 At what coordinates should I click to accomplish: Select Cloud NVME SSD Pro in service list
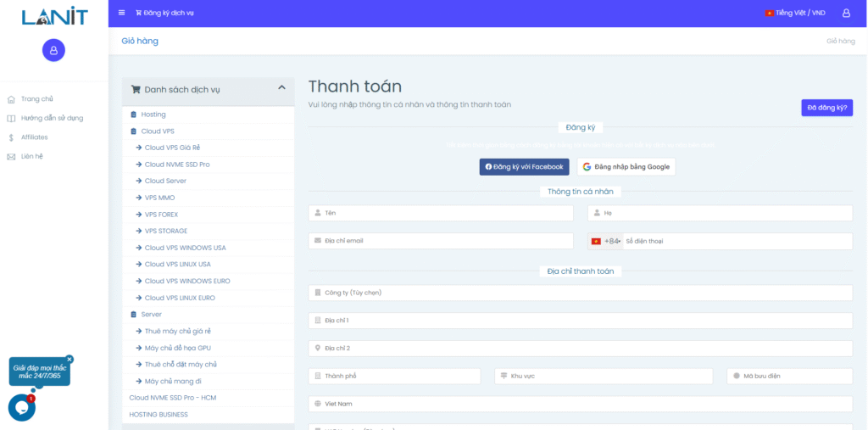point(176,165)
